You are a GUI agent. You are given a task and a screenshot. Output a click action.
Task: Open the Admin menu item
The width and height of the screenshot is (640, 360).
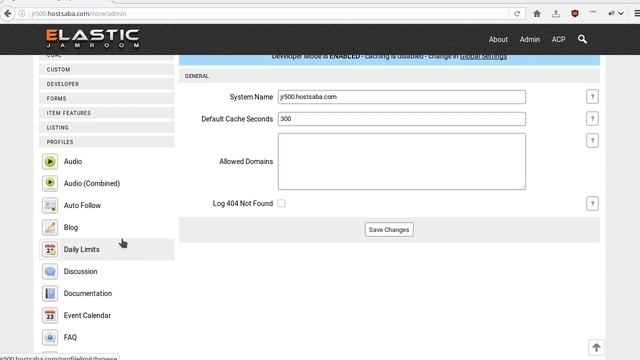529,40
